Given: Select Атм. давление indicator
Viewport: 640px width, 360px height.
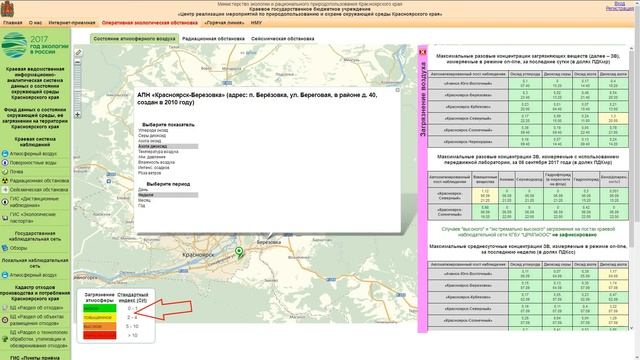Looking at the screenshot, I should [x=152, y=157].
